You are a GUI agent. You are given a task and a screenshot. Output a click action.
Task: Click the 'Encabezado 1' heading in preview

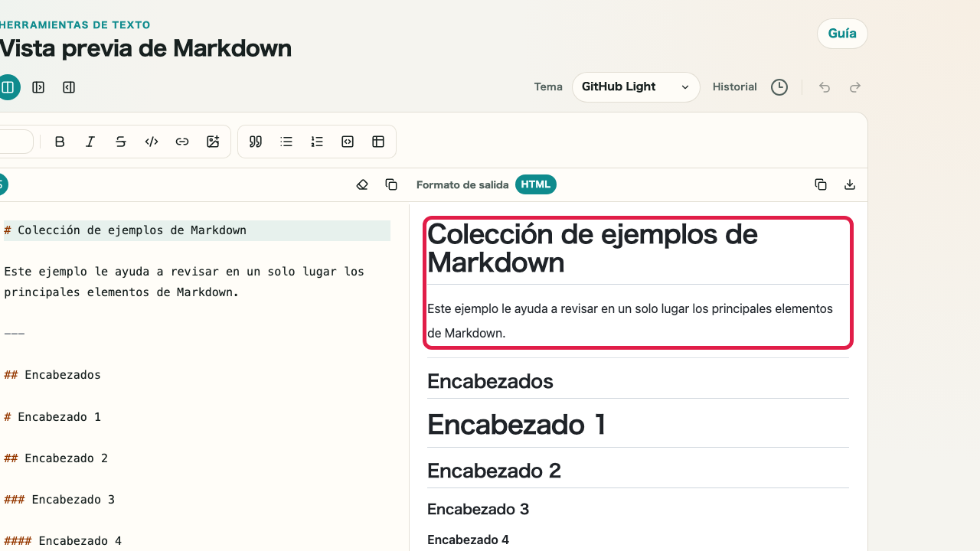pos(517,424)
